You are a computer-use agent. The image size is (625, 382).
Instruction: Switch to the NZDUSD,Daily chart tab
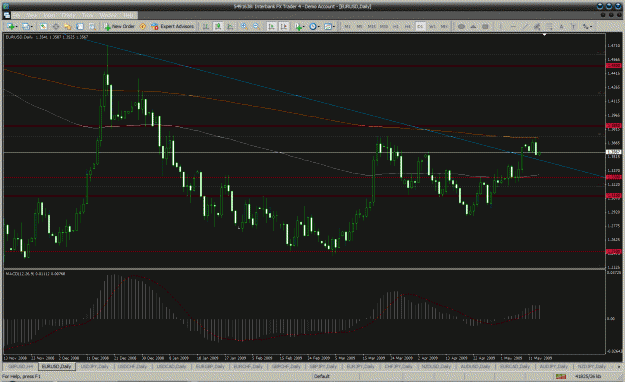pos(436,366)
